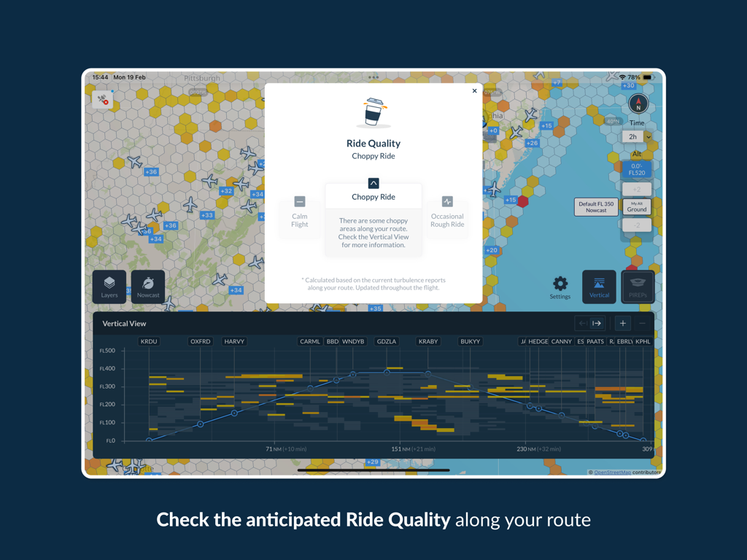Select the Choppy Ride card title

point(373,197)
